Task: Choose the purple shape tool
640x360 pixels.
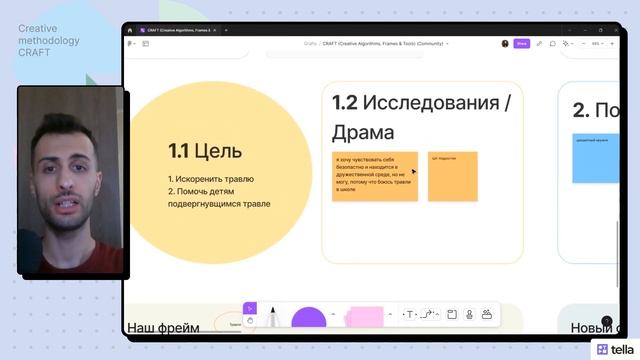Action: [x=309, y=317]
